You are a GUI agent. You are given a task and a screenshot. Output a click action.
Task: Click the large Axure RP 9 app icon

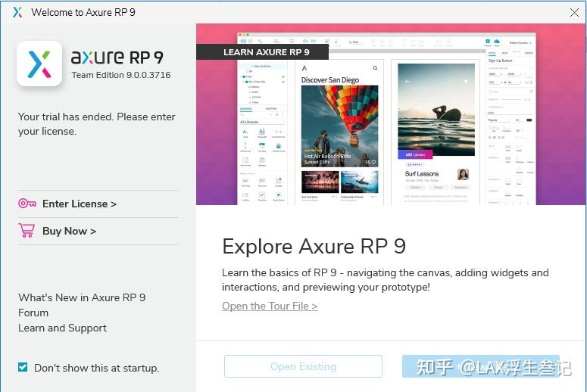coord(39,64)
